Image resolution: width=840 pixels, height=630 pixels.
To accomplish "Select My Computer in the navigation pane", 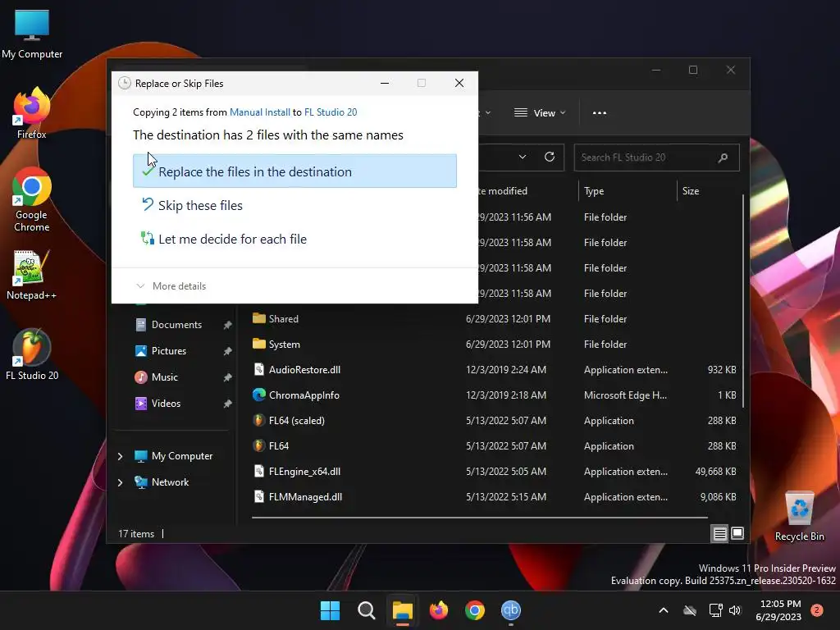I will click(x=181, y=456).
